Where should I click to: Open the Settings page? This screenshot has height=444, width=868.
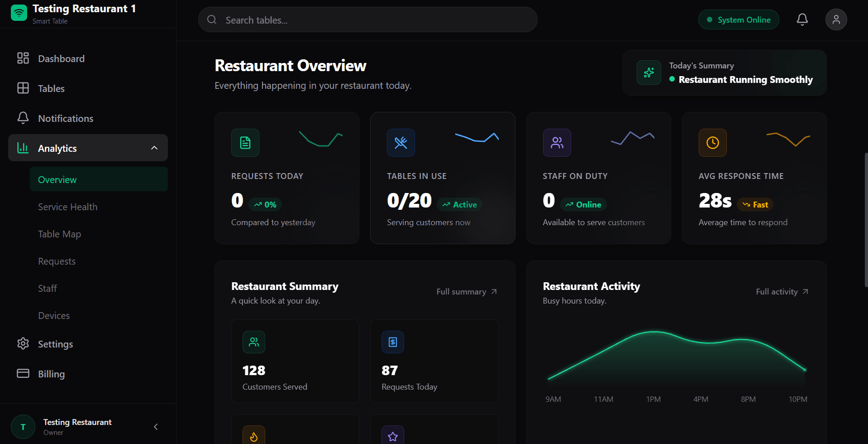(88, 344)
